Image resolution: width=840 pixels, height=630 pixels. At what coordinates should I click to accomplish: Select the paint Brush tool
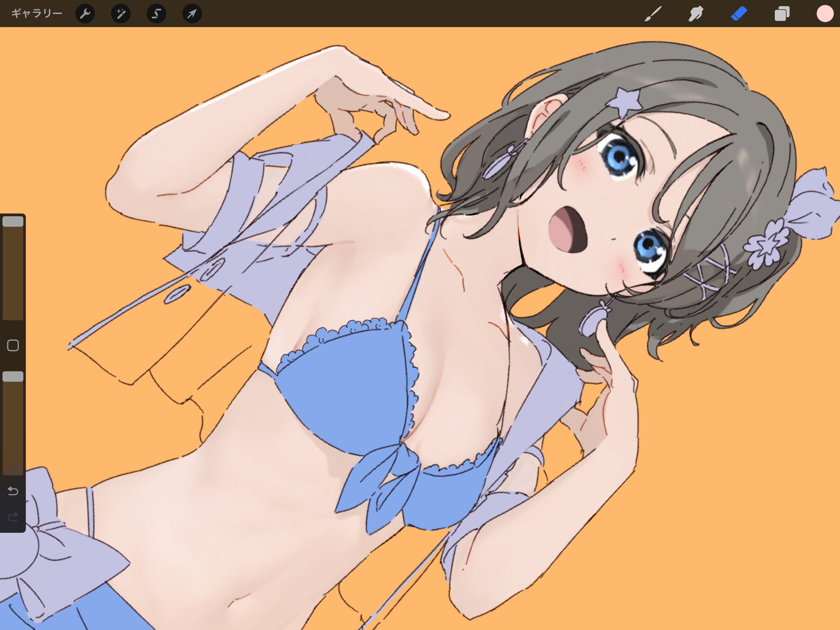click(x=653, y=14)
